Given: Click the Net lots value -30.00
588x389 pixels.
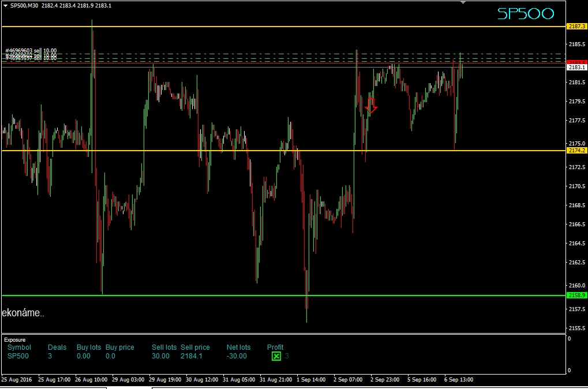Looking at the screenshot, I should (237, 356).
